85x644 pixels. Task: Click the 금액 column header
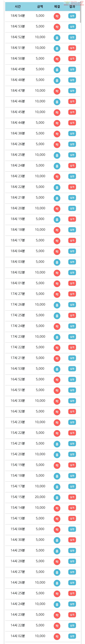[40, 7]
